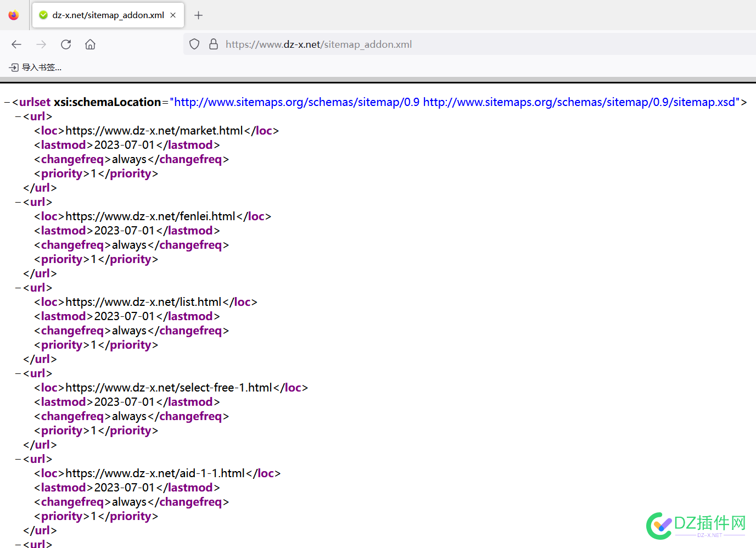Collapse the url node containing aid-1-1.html
Screen dimensions: 756x548
[x=18, y=459]
